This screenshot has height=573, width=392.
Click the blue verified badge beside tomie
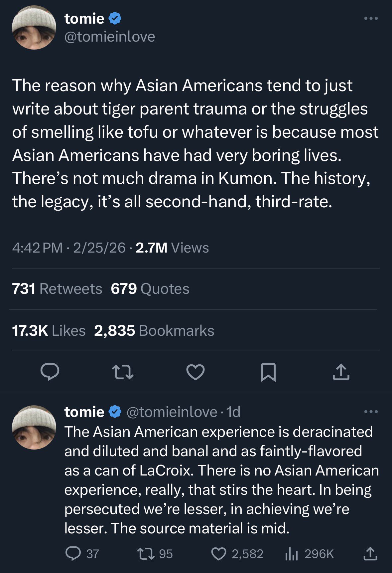coord(115,18)
